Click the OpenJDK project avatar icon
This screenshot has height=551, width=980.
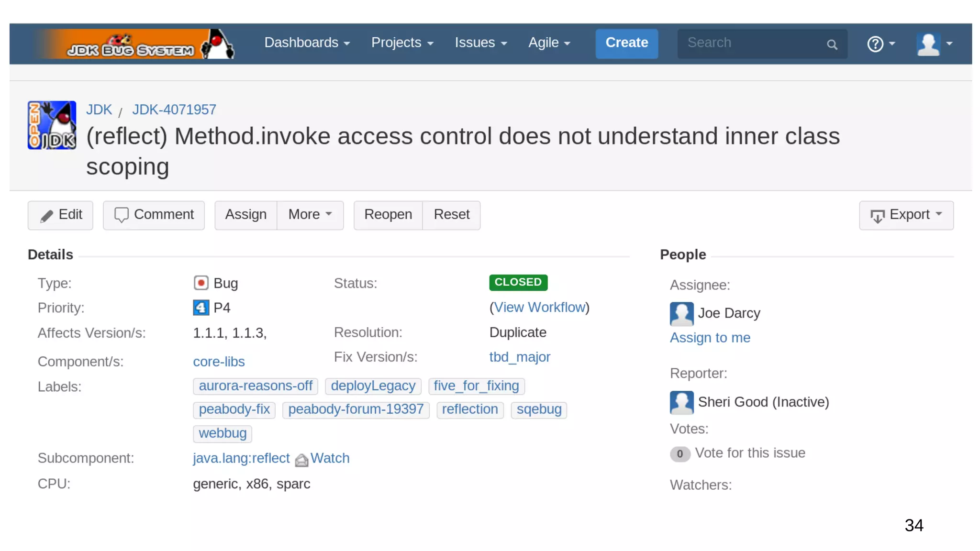pyautogui.click(x=52, y=125)
